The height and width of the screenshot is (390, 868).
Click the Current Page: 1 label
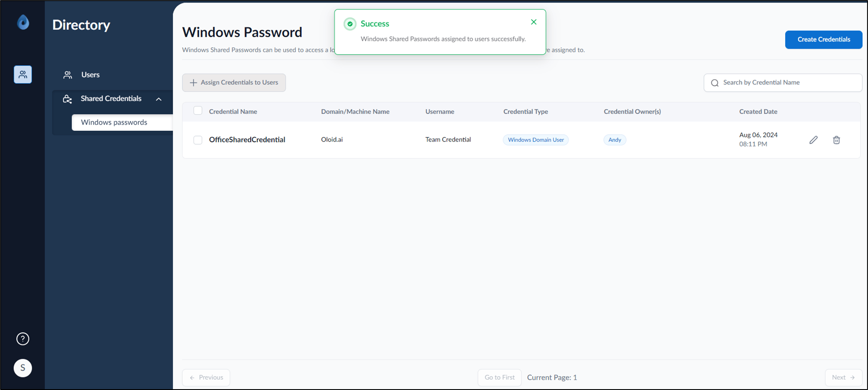click(x=552, y=377)
